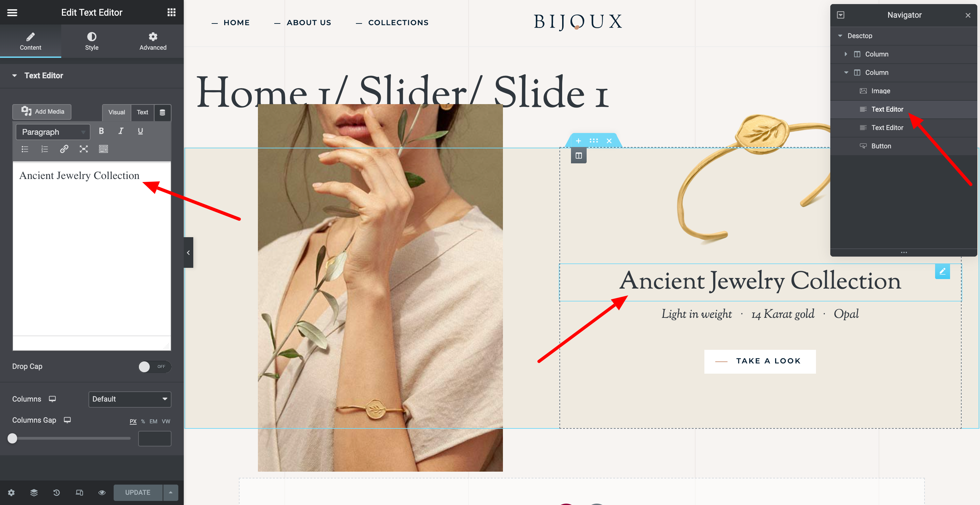Click the UPDATE button
Screen dimensions: 980x505
[x=138, y=492]
